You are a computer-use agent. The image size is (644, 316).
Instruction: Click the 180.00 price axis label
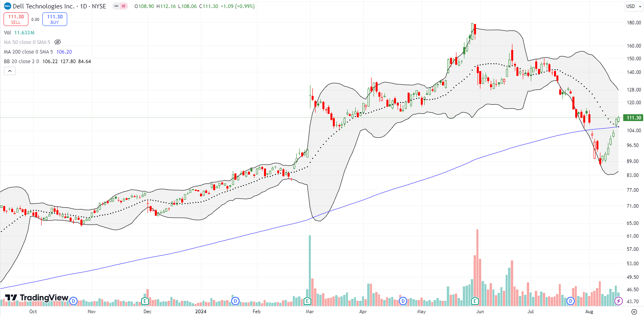[634, 23]
